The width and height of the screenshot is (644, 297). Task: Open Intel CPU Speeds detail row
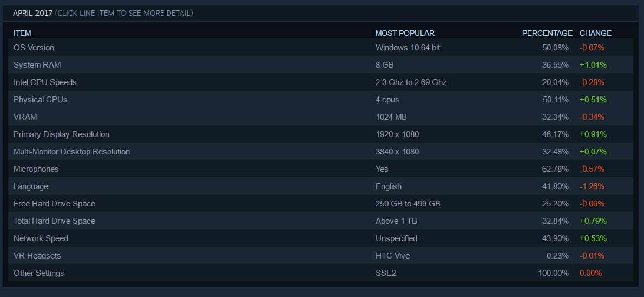coord(45,82)
